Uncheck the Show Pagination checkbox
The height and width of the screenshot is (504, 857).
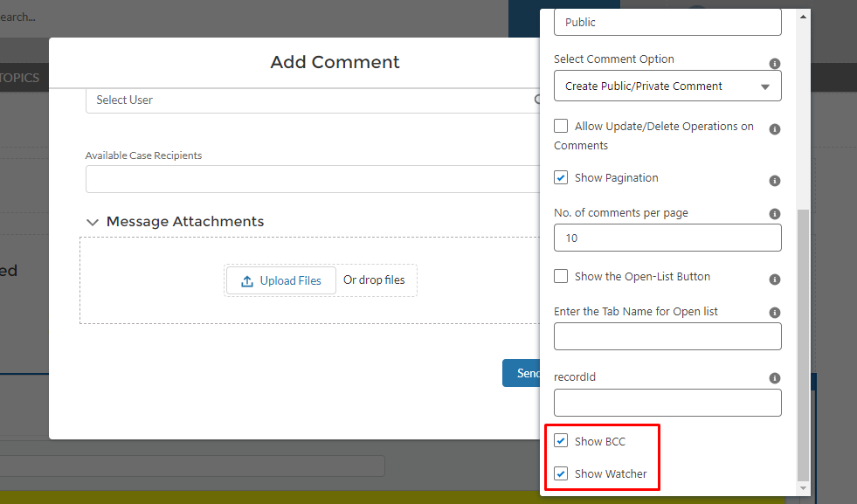click(x=561, y=178)
